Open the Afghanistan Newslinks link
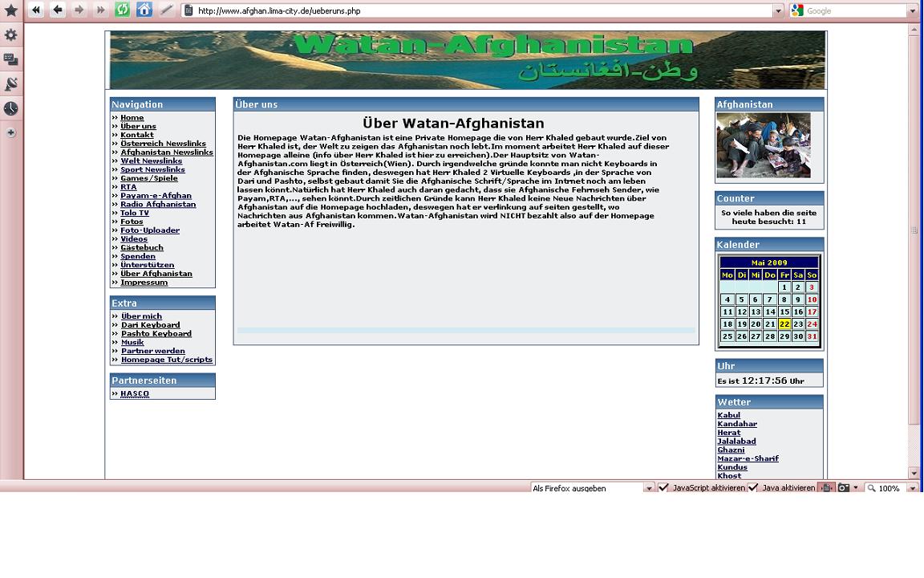 (x=167, y=153)
